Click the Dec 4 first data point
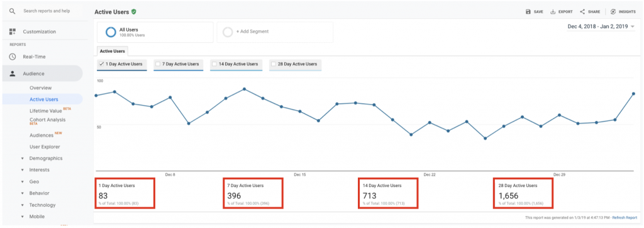The image size is (644, 228). click(96, 96)
